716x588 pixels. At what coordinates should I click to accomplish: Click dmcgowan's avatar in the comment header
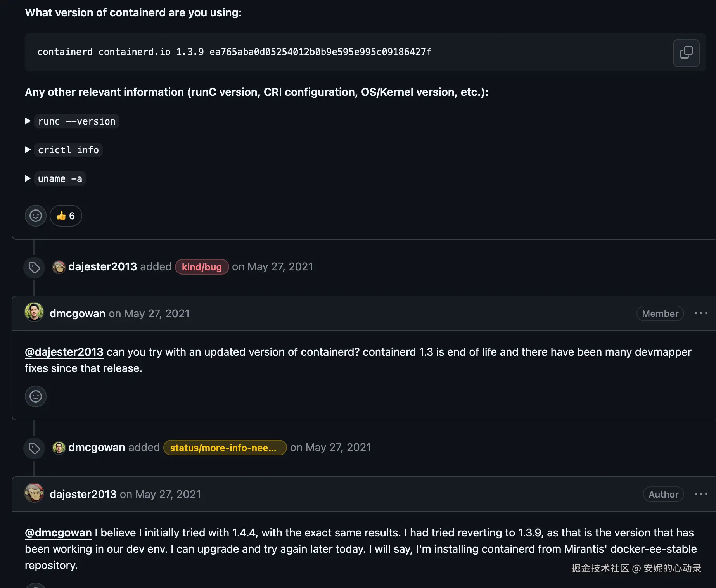[x=34, y=312]
